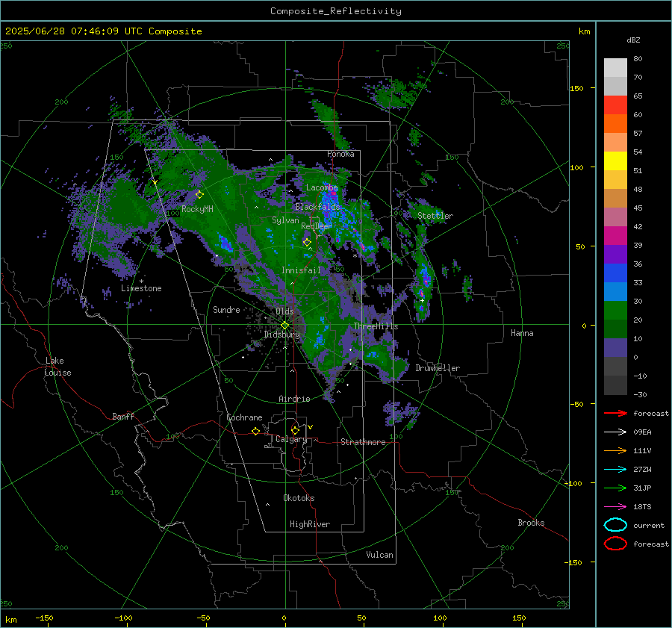Click the Sylvan label

click(x=285, y=220)
